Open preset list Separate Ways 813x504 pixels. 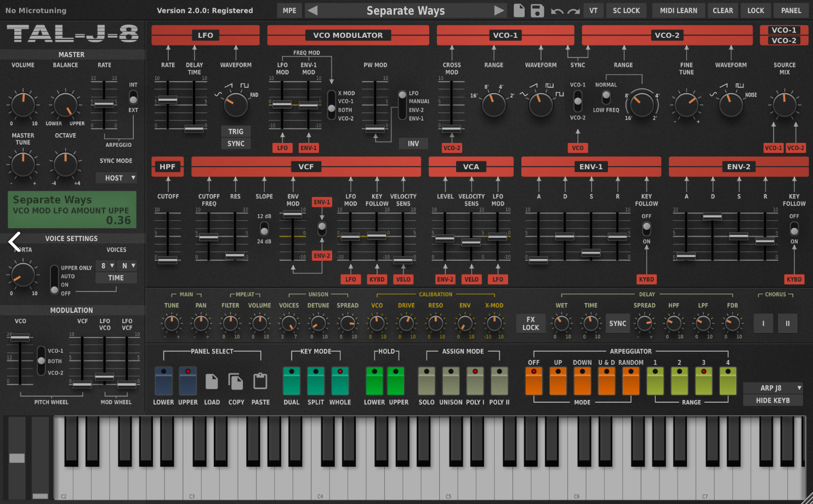(x=405, y=10)
